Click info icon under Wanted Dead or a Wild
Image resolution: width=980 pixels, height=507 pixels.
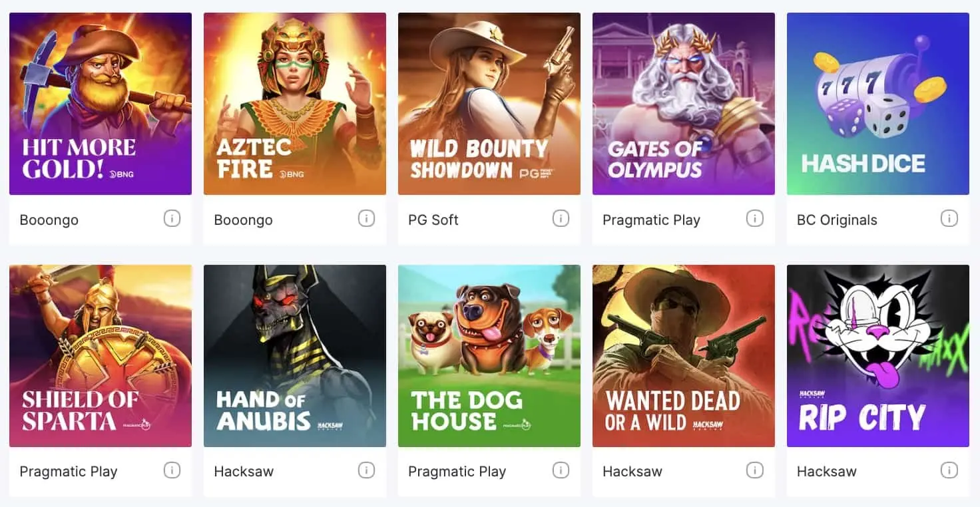754,470
